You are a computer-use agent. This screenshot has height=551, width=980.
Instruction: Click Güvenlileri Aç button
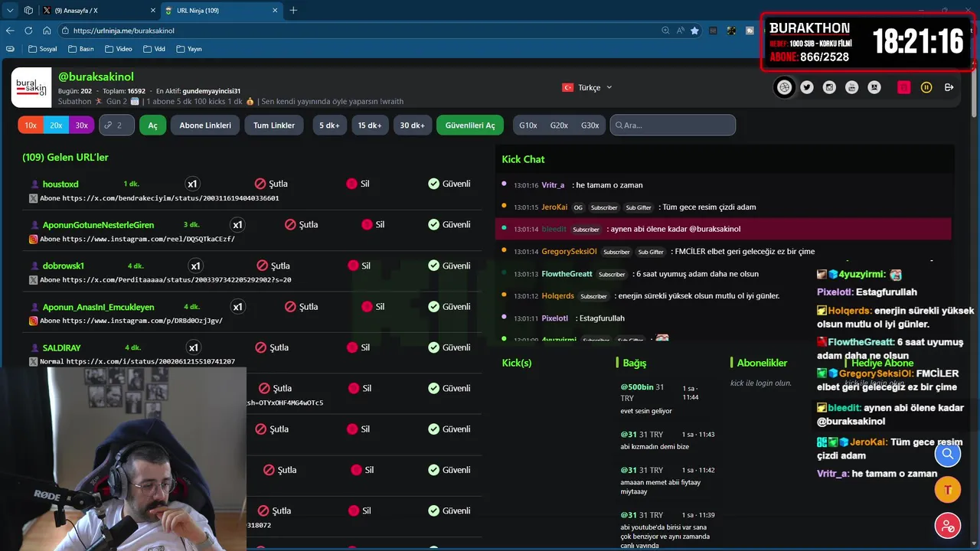coord(470,125)
